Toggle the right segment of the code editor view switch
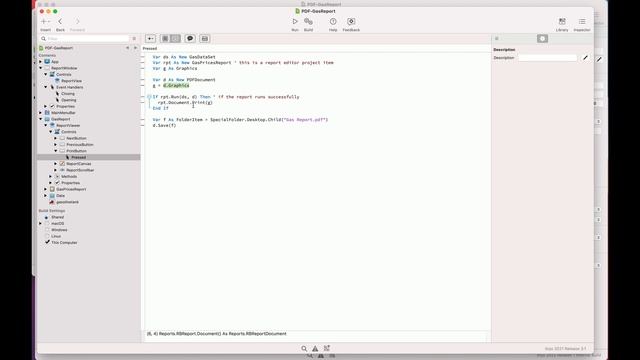This screenshot has width=640, height=360. click(176, 38)
